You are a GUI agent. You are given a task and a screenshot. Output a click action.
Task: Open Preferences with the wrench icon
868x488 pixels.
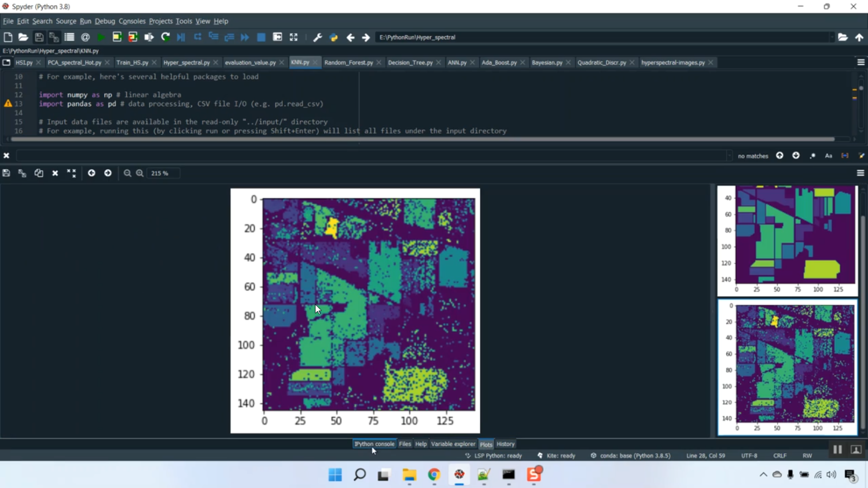317,37
